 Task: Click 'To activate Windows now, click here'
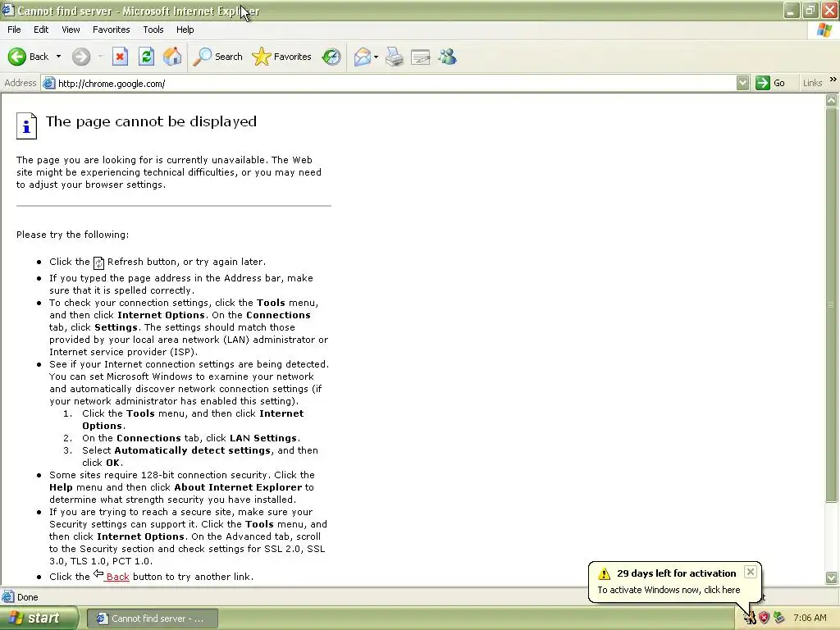pos(669,590)
